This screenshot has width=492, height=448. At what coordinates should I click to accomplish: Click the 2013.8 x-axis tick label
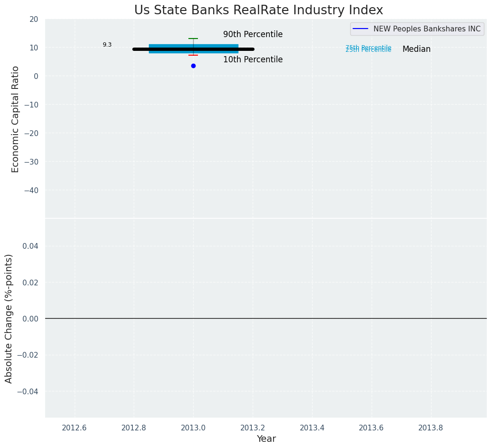pyautogui.click(x=431, y=428)
